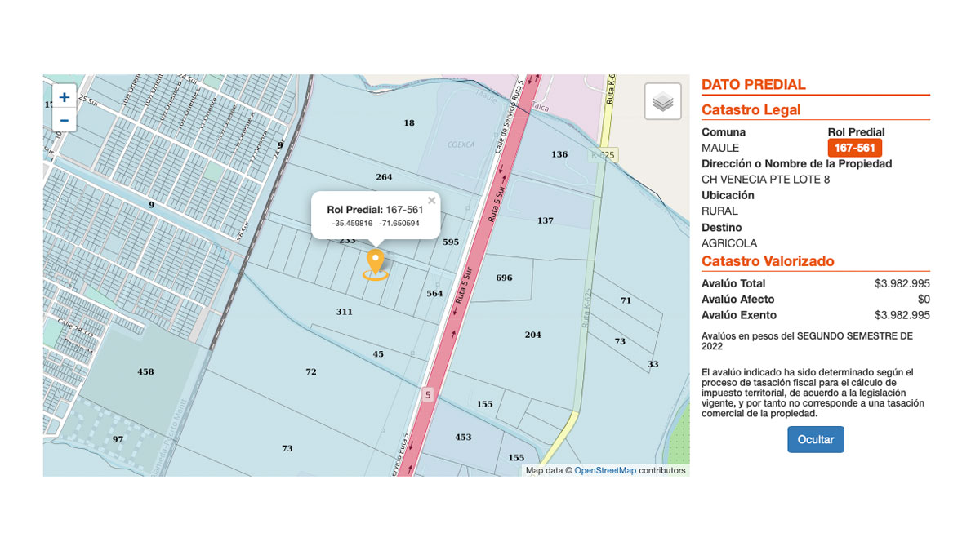Select parcel 311 on the map
Screen dimensions: 980x551
(345, 312)
